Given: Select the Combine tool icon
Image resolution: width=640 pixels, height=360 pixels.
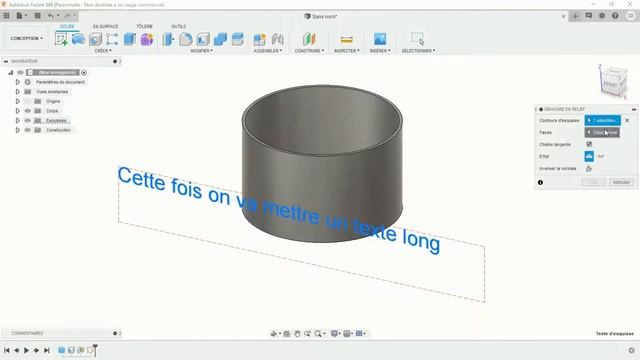Looking at the screenshot, I should [220, 39].
